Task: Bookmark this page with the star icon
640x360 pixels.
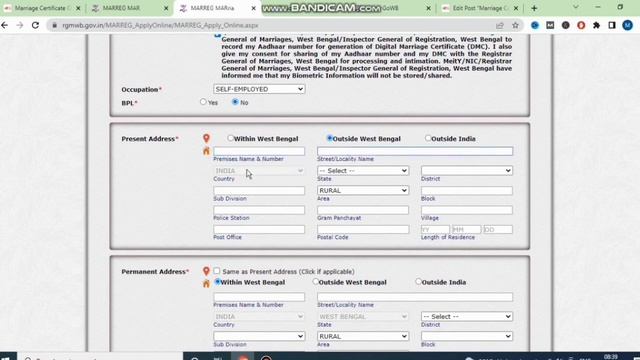Action: click(516, 25)
